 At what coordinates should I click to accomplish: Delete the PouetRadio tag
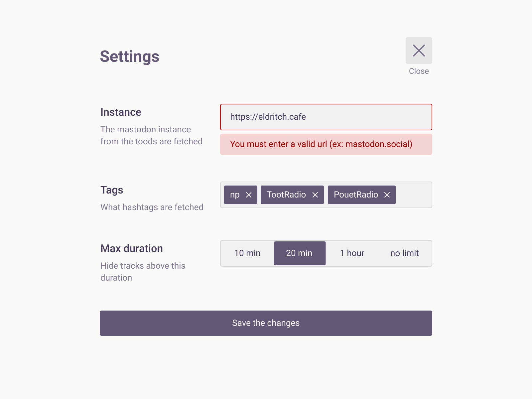click(387, 195)
